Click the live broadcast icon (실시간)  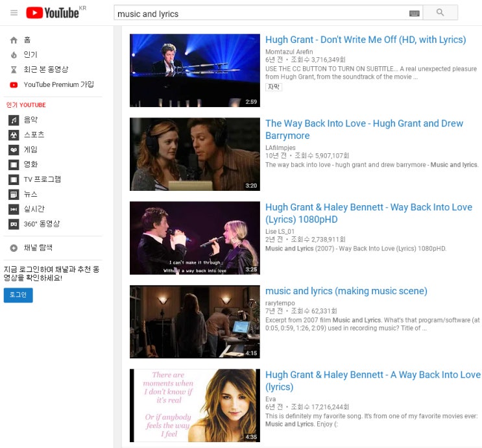click(x=14, y=209)
